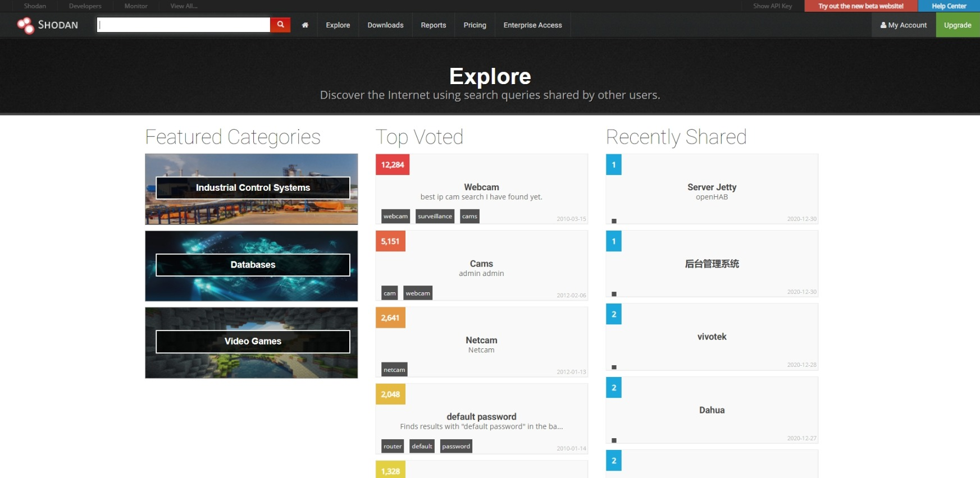Viewport: 980px width, 478px height.
Task: Open the Video Games category
Action: (253, 342)
